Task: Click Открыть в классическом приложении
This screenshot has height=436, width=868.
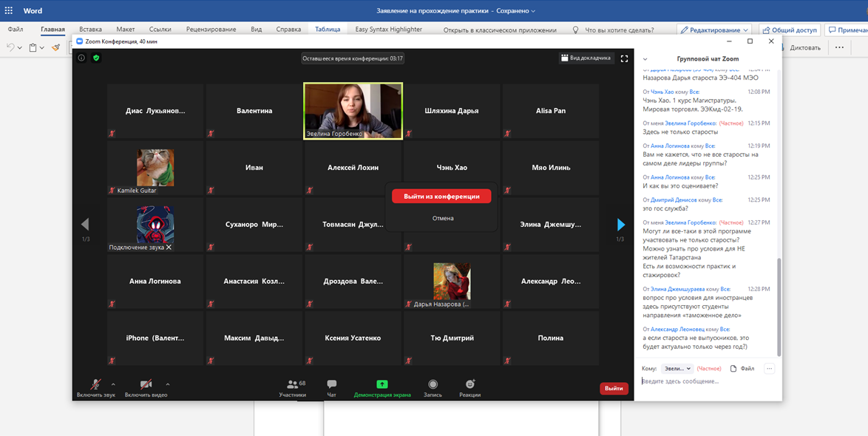Action: tap(500, 30)
